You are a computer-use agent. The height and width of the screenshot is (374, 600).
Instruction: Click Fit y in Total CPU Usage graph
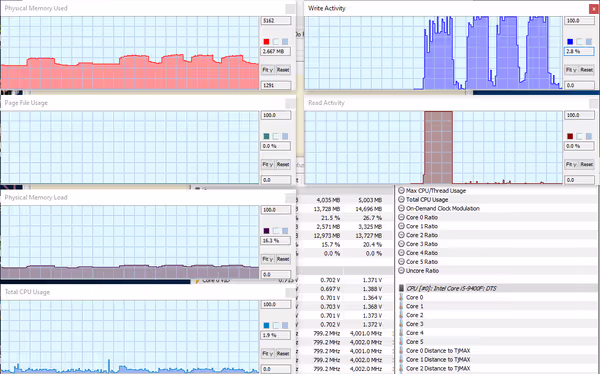[x=267, y=353]
